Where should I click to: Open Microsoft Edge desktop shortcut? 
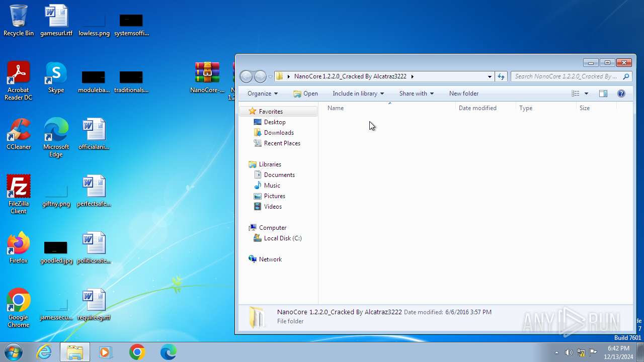(56, 137)
